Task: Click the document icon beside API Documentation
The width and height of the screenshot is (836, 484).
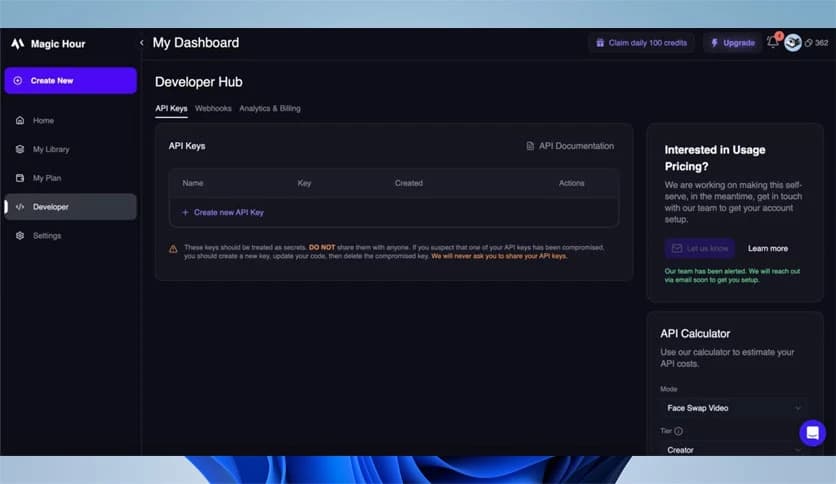Action: (x=530, y=146)
